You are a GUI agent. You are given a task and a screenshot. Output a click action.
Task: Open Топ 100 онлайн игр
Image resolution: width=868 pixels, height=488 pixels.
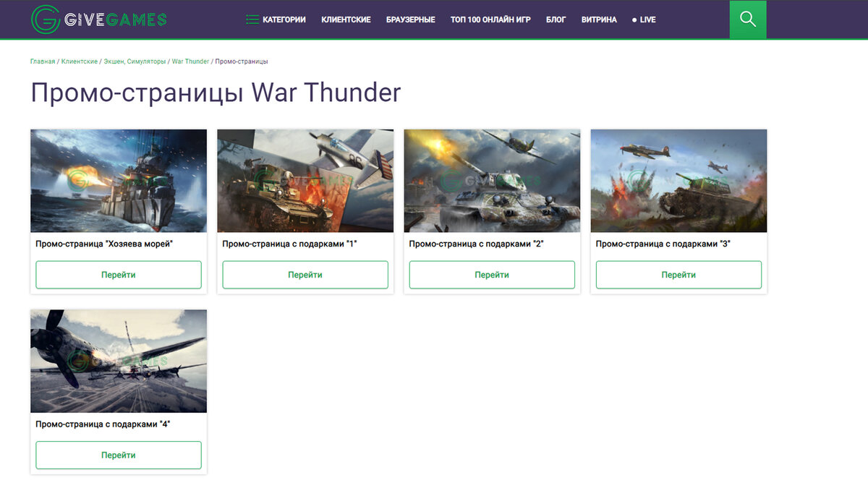click(x=490, y=20)
